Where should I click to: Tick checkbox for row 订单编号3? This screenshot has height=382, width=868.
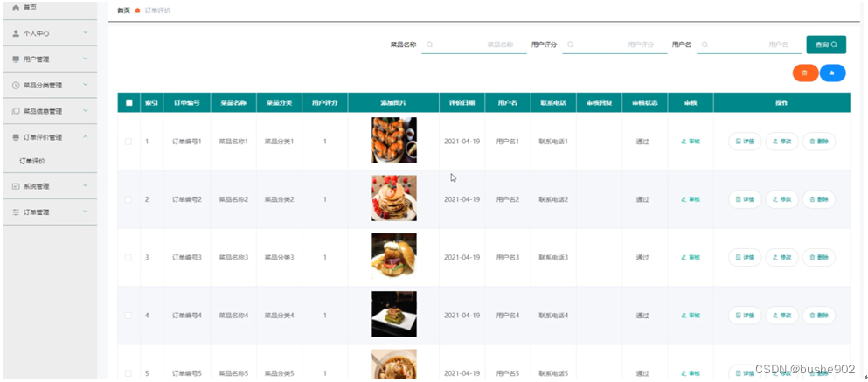click(128, 257)
